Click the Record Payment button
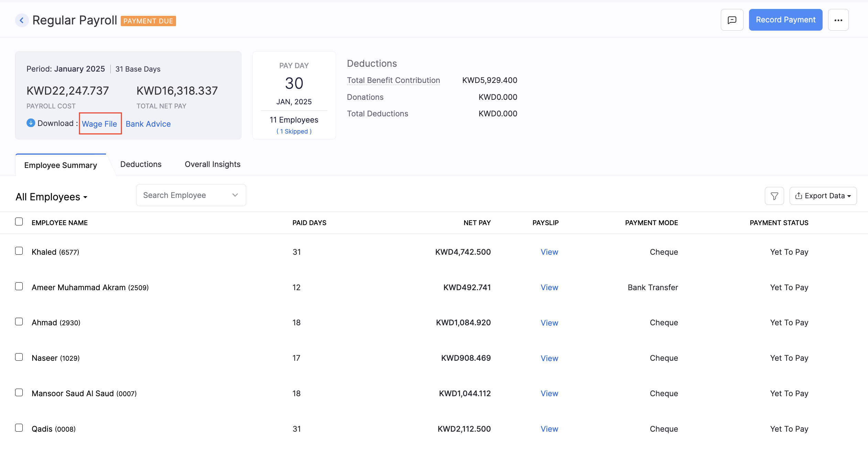 pyautogui.click(x=785, y=20)
